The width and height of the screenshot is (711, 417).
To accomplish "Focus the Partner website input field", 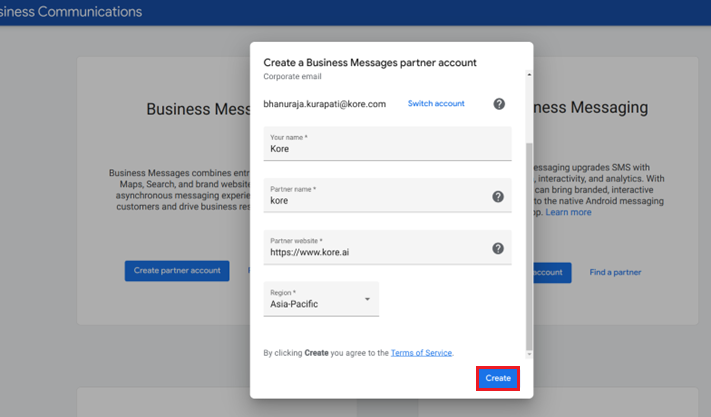I will [387, 247].
